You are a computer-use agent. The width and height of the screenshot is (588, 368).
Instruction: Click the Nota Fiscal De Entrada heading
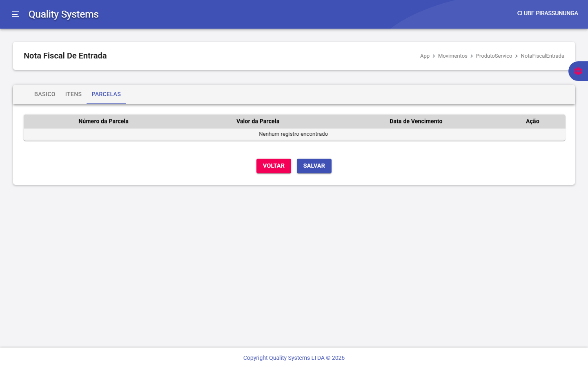(x=65, y=56)
